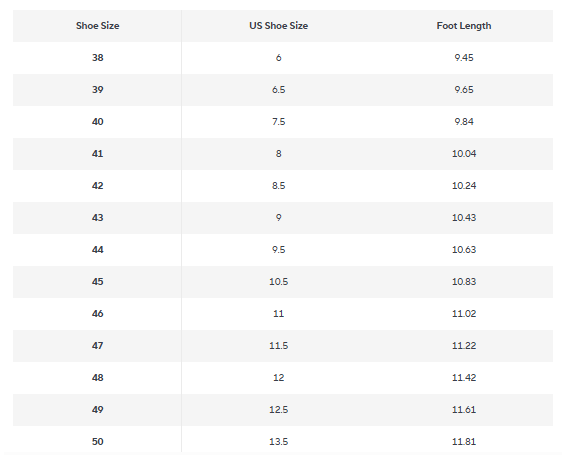Select shoe size 38 cell
The width and height of the screenshot is (562, 455).
coord(97,58)
